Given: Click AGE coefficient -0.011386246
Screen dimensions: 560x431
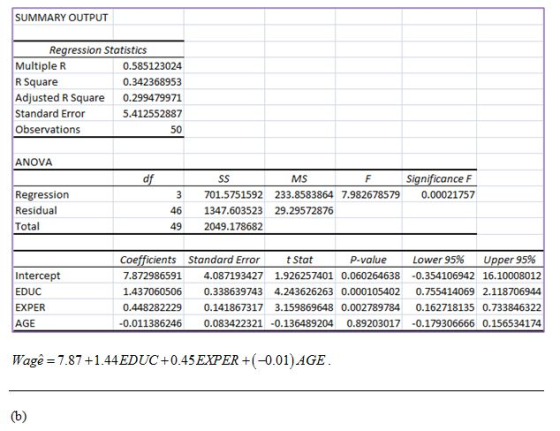Looking at the screenshot, I should [x=150, y=323].
